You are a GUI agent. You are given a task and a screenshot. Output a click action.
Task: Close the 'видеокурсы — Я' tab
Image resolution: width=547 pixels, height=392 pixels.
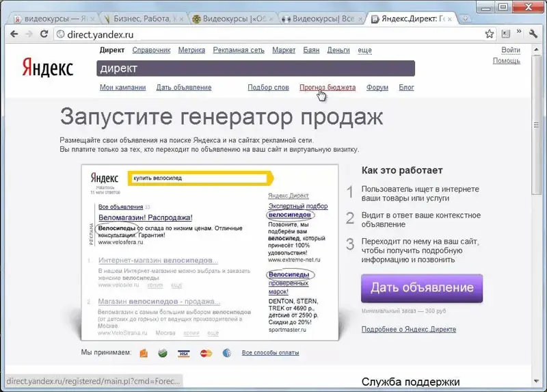pyautogui.click(x=92, y=19)
